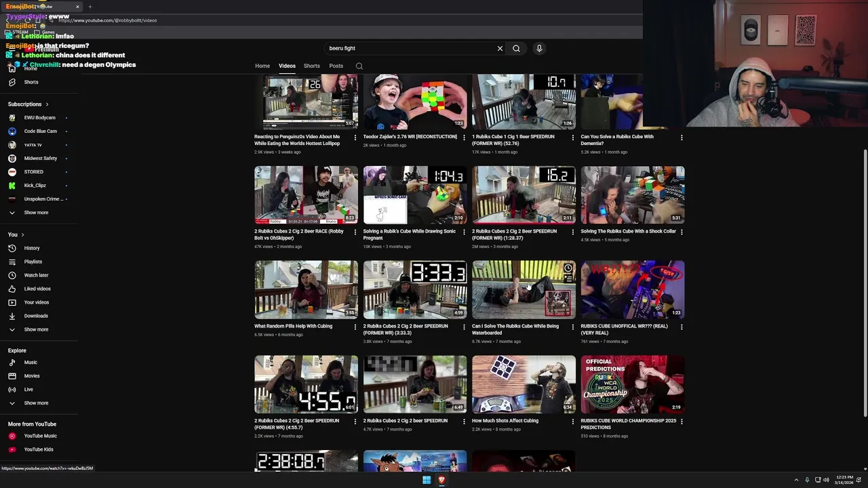868x488 pixels.
Task: Focus the search field containing 'beeru fight'
Action: pyautogui.click(x=410, y=48)
